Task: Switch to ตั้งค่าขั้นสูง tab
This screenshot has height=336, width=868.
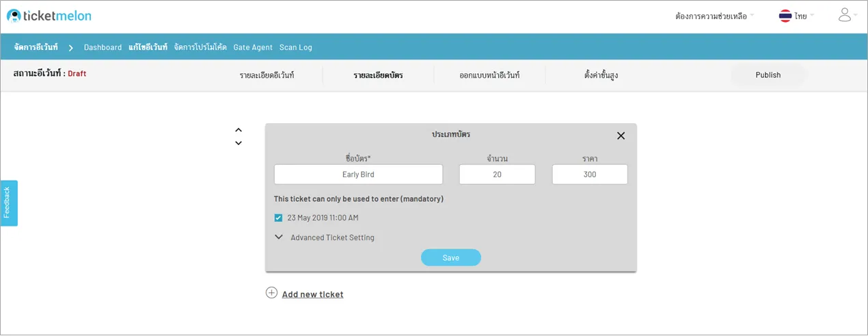Action: [601, 75]
